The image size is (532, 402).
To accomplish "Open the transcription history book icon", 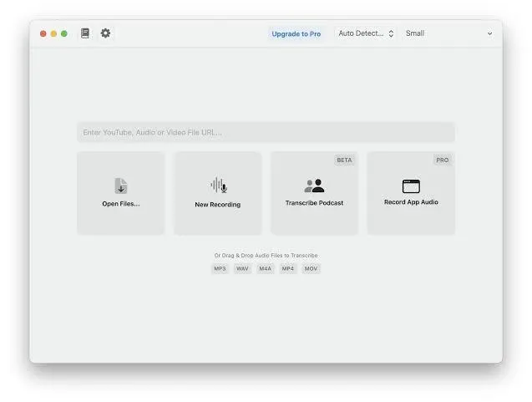I will pos(85,33).
